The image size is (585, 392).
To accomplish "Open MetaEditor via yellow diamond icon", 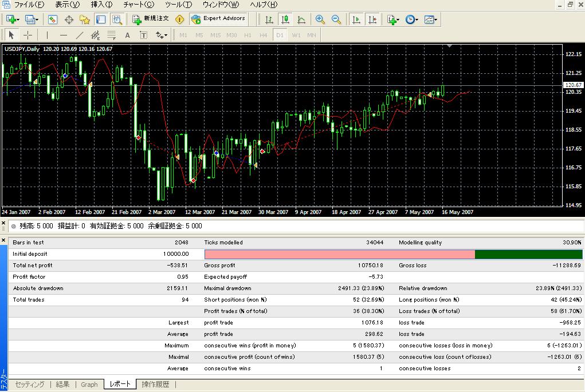I will click(179, 19).
